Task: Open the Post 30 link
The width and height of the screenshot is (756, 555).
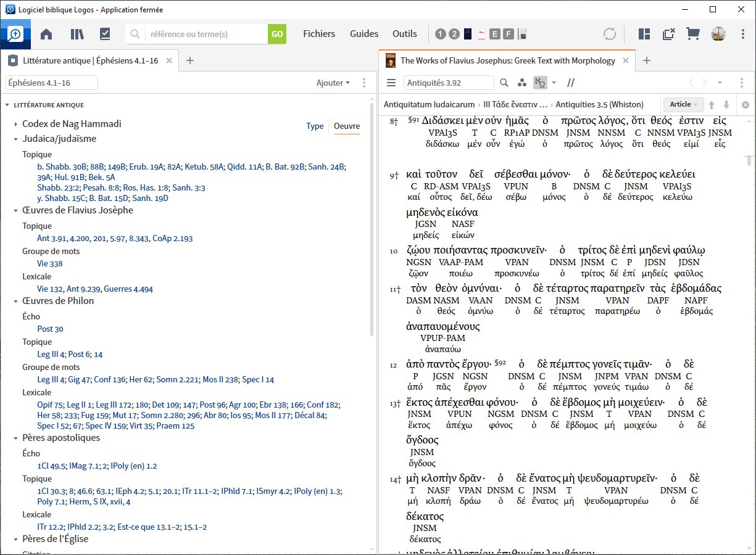Action: point(50,329)
